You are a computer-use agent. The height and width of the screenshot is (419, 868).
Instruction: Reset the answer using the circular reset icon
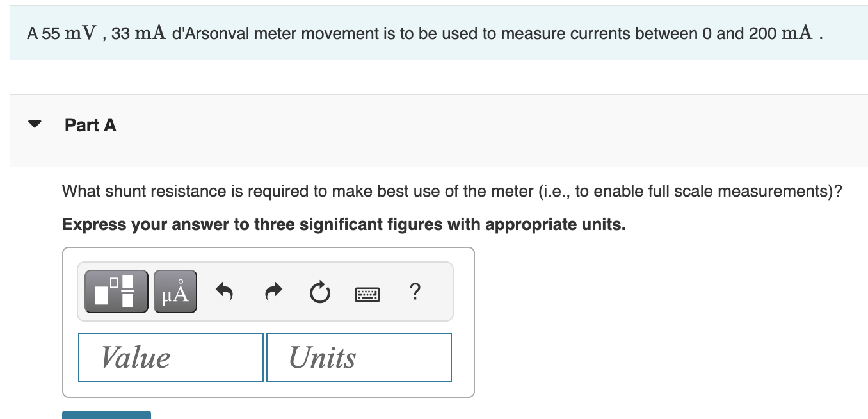click(x=319, y=292)
